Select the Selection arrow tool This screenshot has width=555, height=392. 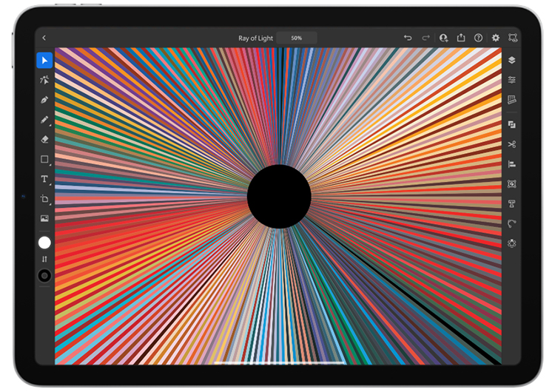pos(44,61)
